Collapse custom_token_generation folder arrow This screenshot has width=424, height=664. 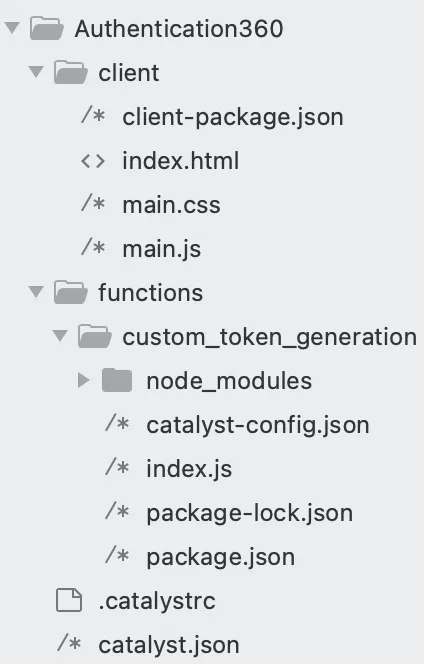[x=60, y=336]
